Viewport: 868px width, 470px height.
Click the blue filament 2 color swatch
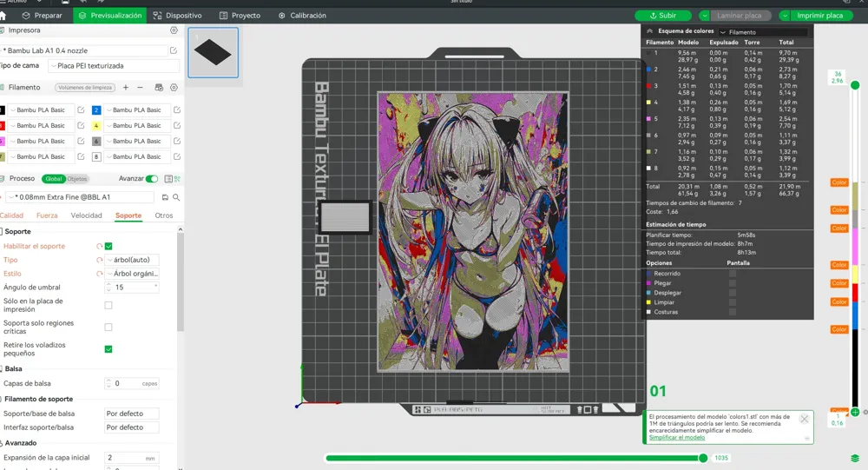coord(96,110)
